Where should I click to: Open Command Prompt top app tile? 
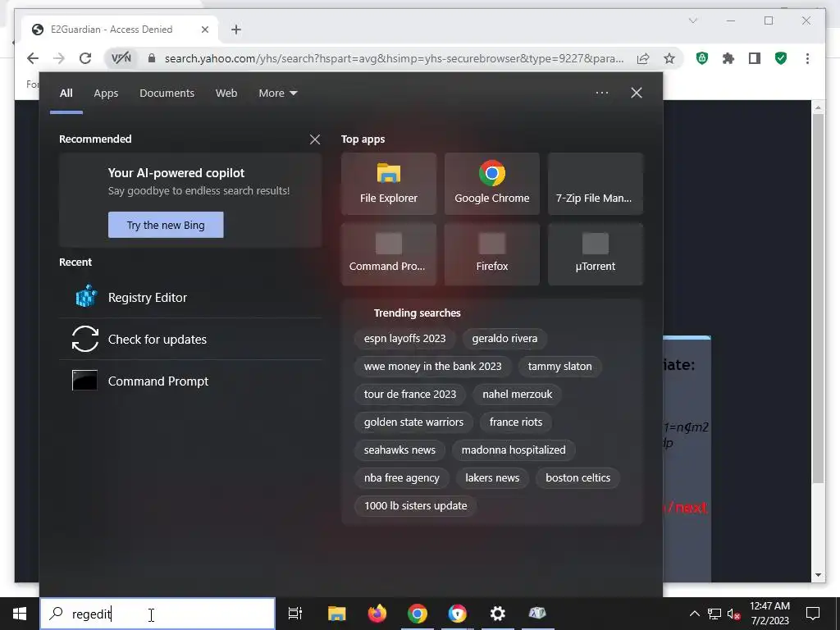(389, 254)
